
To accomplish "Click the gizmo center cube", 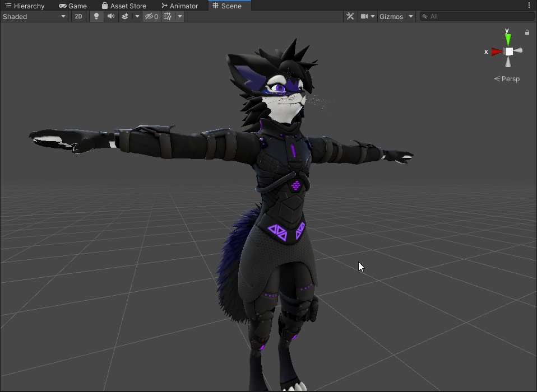I will pos(510,52).
